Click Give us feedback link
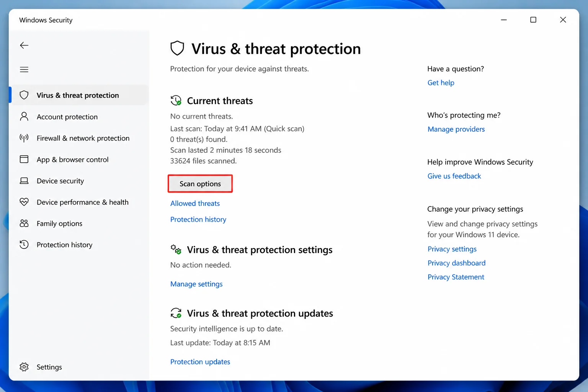Screen dimensions: 588x392 coord(454,176)
